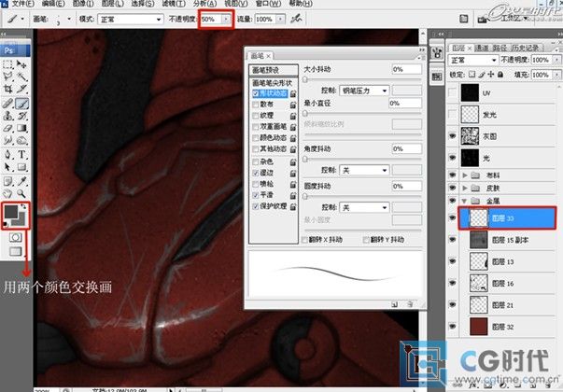Select the Crop tool
This screenshot has width=563, height=392.
click(7, 89)
